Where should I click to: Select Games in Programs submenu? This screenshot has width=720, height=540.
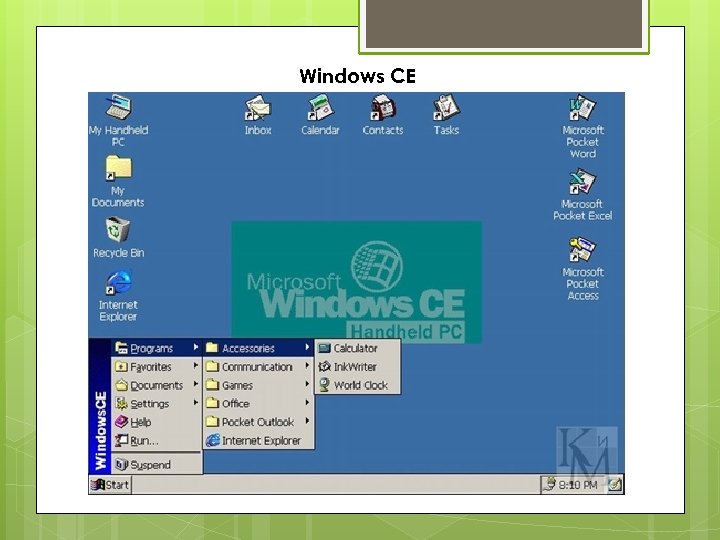click(x=259, y=385)
